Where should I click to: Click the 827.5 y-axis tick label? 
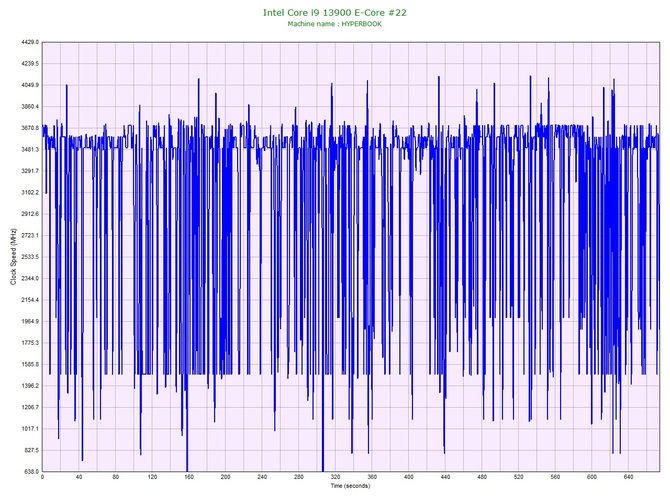(31, 450)
